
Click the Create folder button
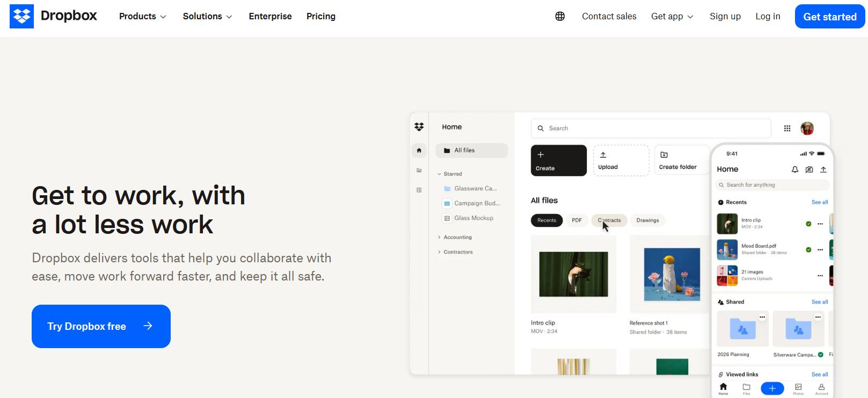(x=682, y=160)
